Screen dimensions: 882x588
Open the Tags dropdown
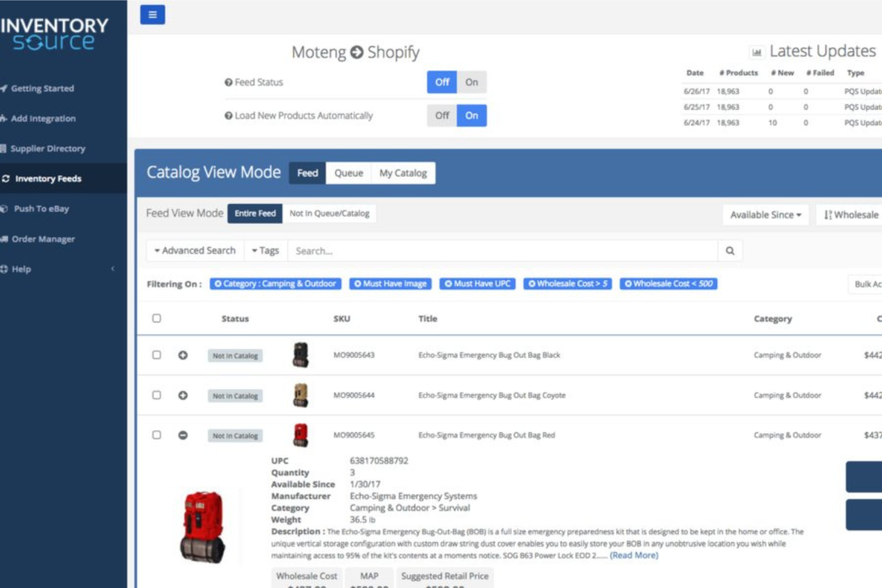[x=266, y=251]
